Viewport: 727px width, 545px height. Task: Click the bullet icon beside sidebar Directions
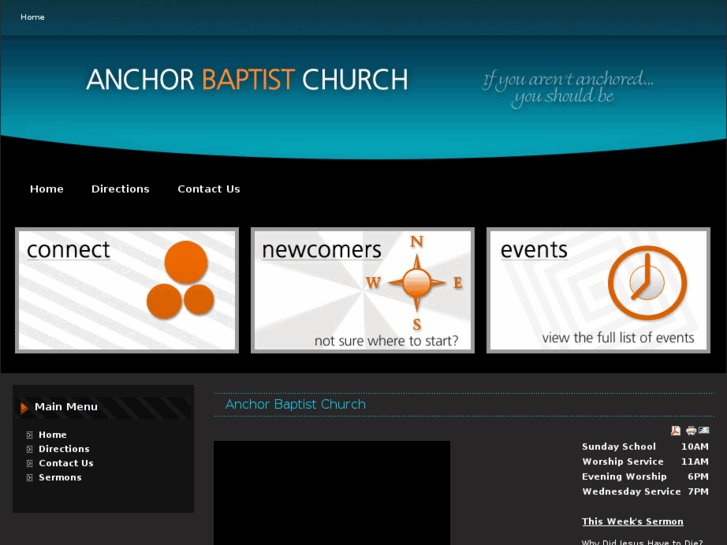tap(30, 449)
